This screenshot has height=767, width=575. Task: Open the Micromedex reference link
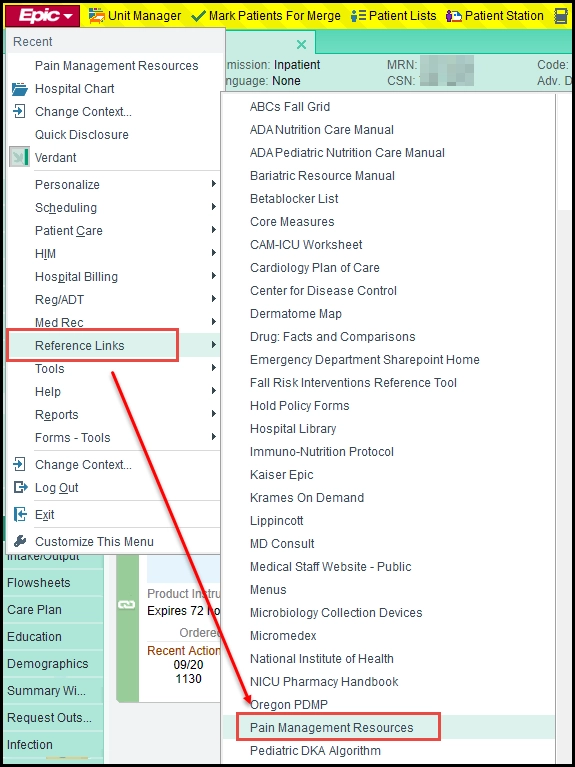(283, 635)
